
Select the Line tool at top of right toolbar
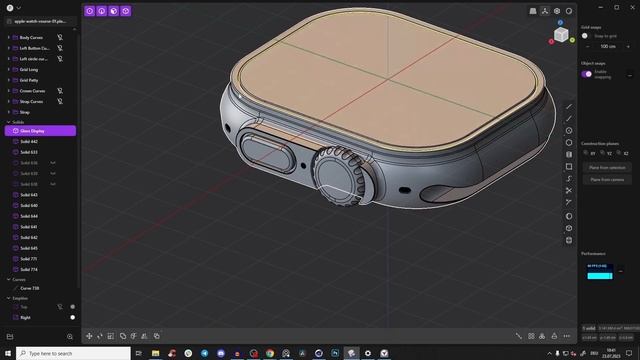point(569,107)
